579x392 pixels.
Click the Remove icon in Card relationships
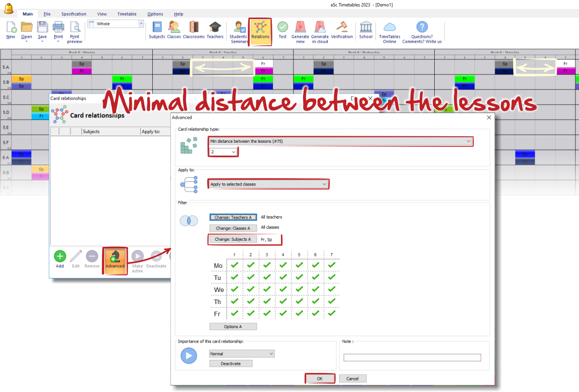(x=92, y=256)
